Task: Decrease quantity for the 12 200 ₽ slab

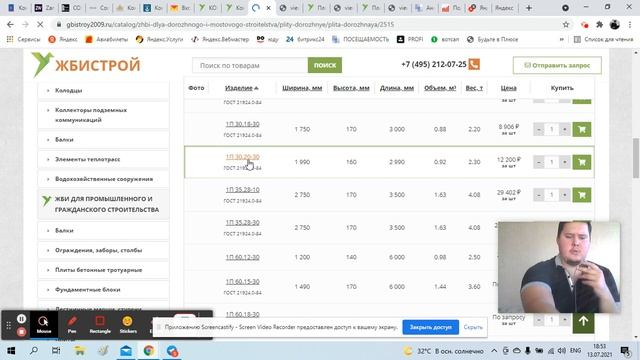Action: pyautogui.click(x=538, y=162)
